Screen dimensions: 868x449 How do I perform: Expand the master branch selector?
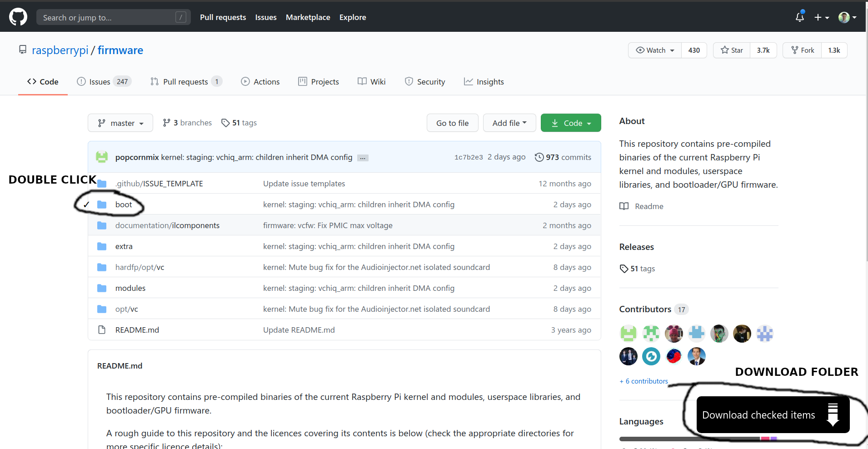coord(120,123)
